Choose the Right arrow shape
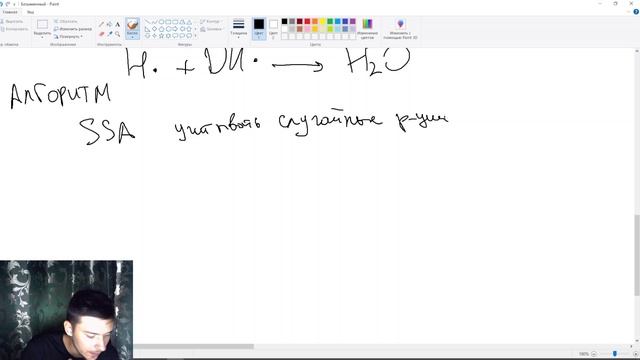The image size is (640, 360). [x=175, y=29]
